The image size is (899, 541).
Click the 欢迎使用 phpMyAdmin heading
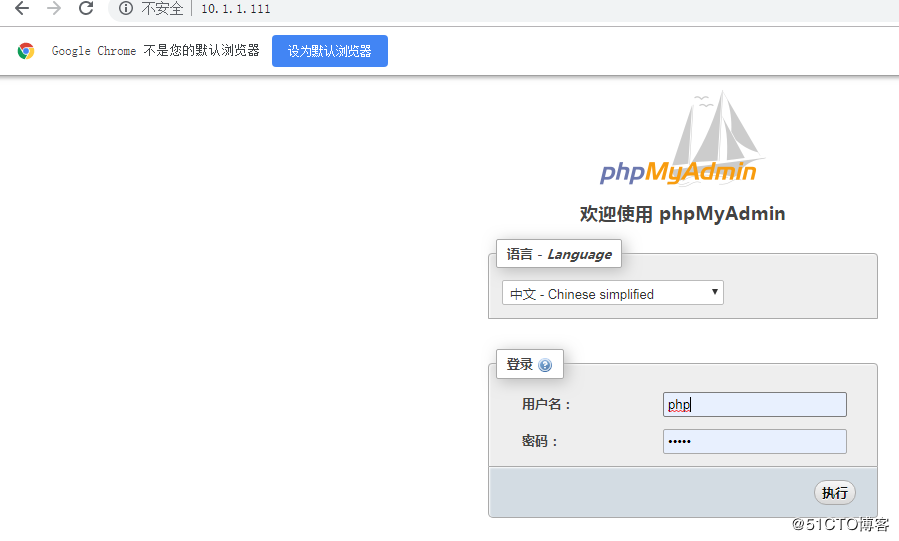[682, 214]
